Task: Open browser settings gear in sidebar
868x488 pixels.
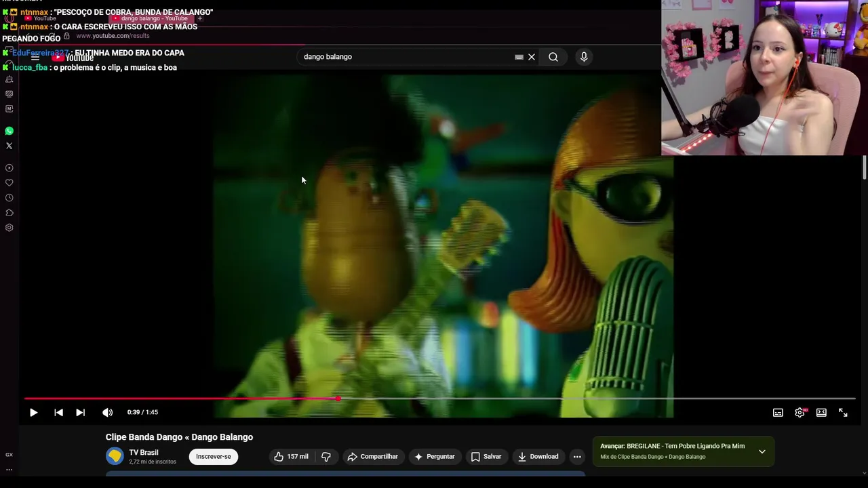Action: pos(9,228)
